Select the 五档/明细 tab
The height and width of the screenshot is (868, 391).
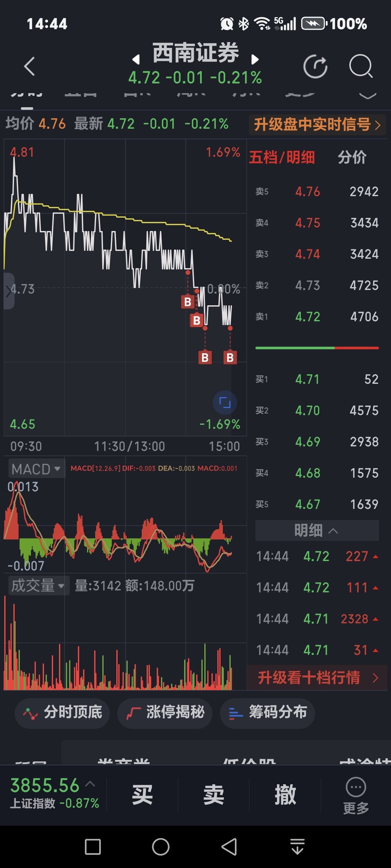tap(282, 157)
